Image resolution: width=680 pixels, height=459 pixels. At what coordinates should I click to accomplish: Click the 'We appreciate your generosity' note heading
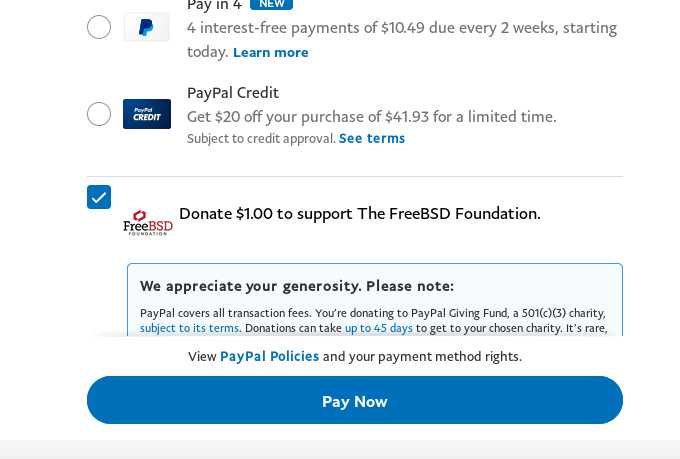(x=297, y=286)
